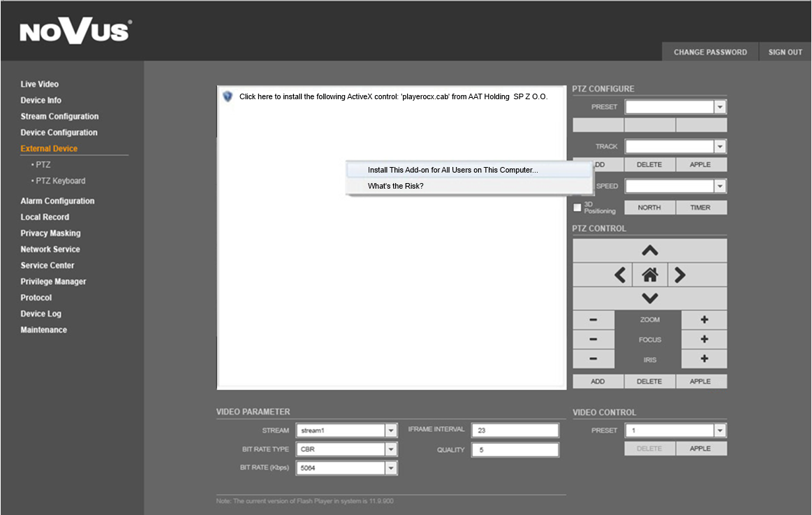The height and width of the screenshot is (515, 812).
Task: Go to Stream Configuration
Action: click(x=59, y=116)
